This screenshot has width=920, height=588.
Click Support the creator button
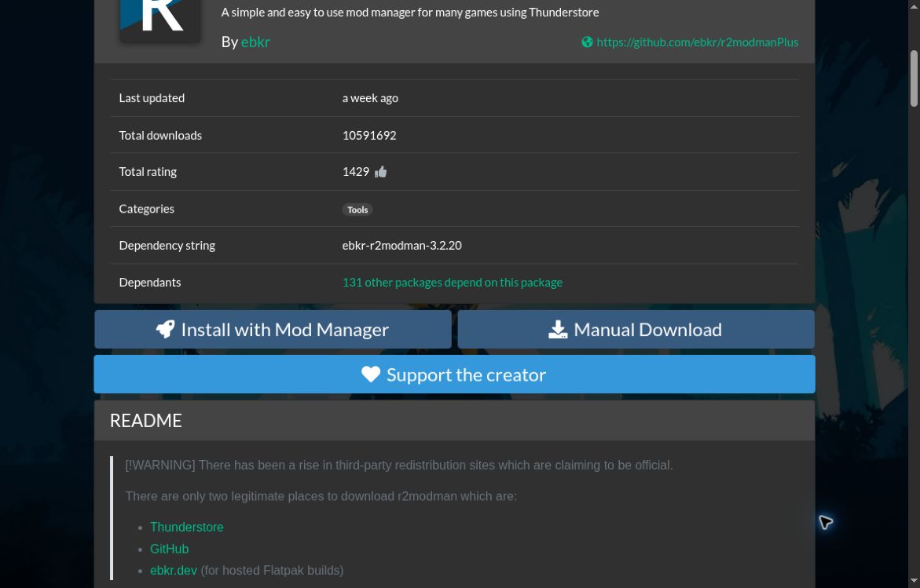pos(455,374)
